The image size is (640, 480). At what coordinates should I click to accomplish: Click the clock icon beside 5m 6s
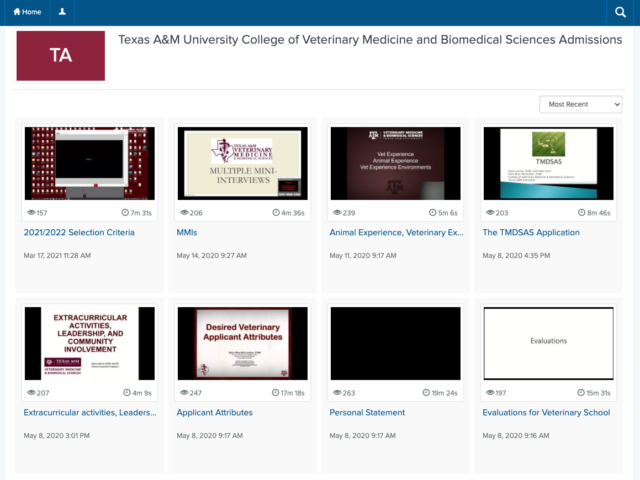click(x=433, y=212)
